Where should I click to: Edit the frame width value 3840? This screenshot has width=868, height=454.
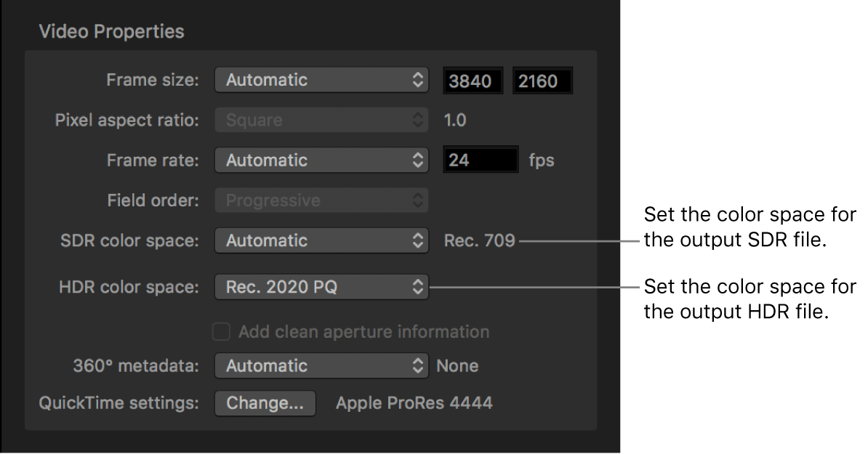(473, 80)
